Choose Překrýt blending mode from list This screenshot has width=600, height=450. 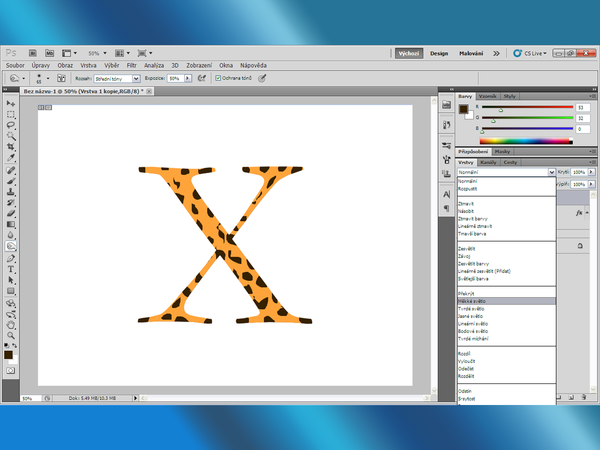click(467, 293)
